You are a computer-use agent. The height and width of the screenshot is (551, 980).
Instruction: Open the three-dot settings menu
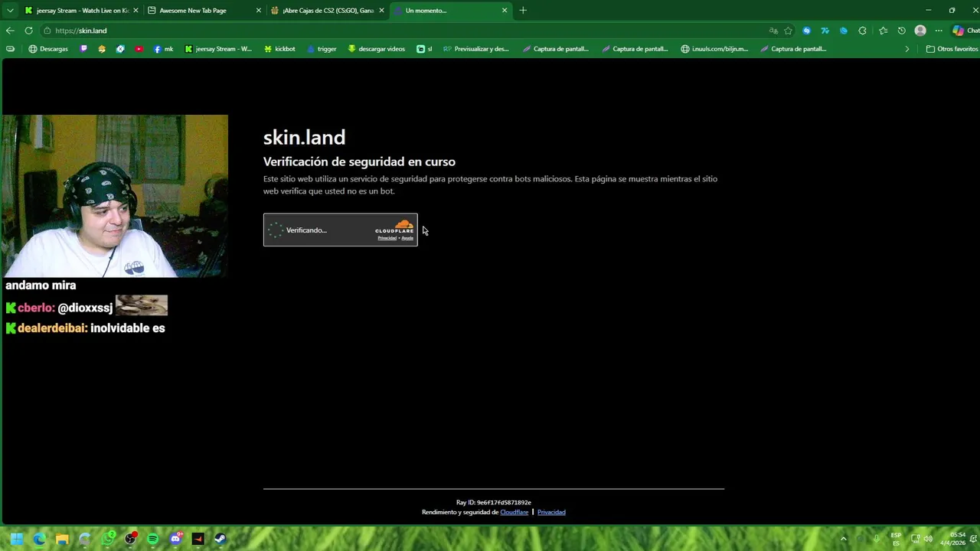(x=939, y=31)
